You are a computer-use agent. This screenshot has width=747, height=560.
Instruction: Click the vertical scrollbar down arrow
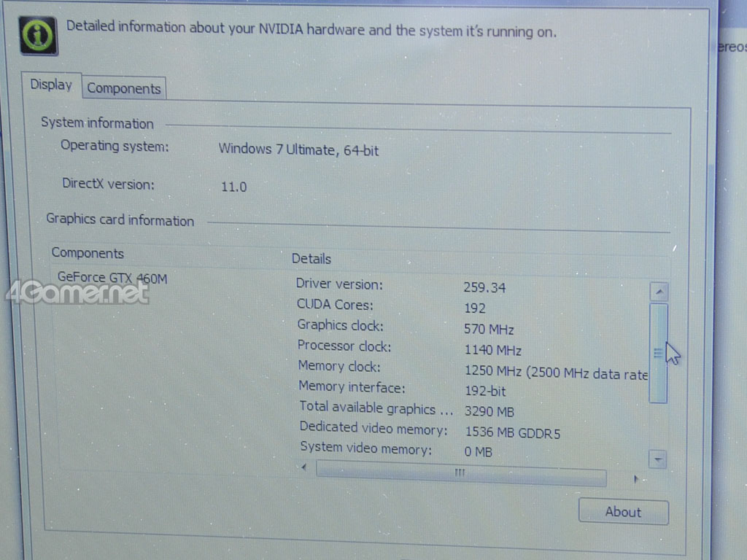tap(658, 459)
